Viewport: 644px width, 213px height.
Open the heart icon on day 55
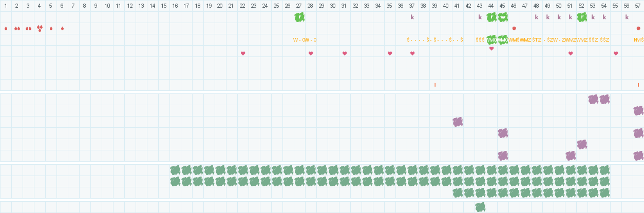pos(616,53)
